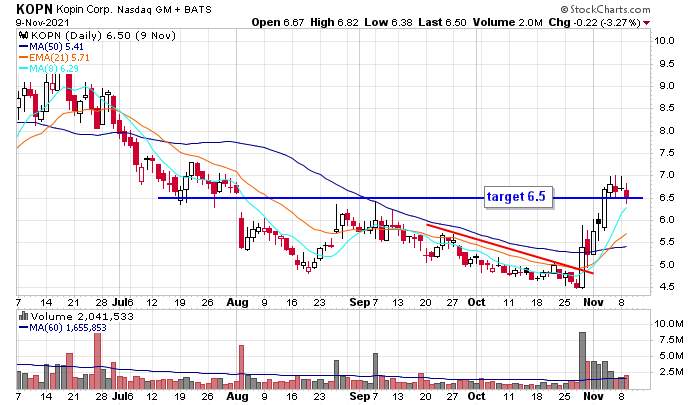The width and height of the screenshot is (700, 405).
Task: Click the 2.5M volume axis label
Action: [x=671, y=372]
